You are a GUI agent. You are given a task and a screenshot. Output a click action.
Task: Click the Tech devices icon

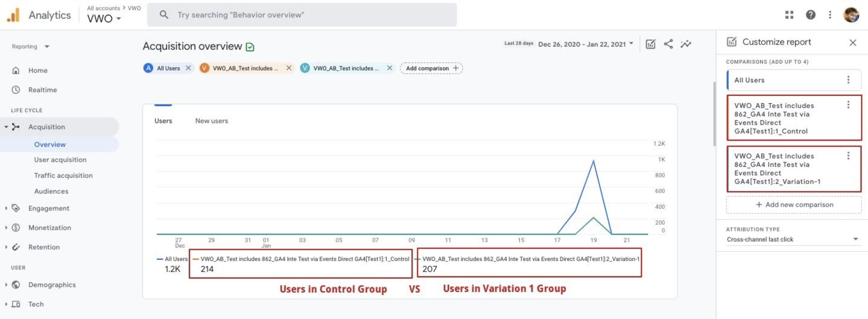pos(15,304)
